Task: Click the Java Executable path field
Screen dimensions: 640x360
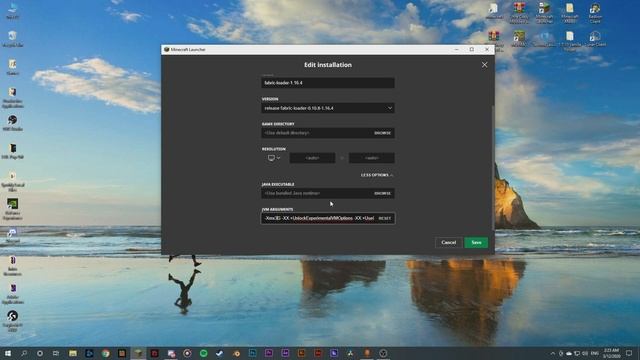Action: [x=316, y=193]
